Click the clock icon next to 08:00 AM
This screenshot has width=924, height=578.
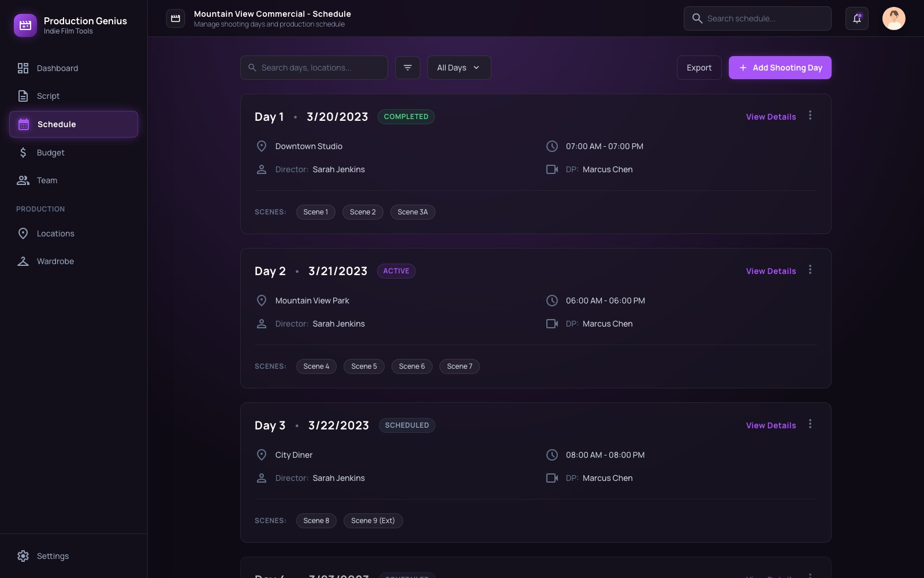click(x=552, y=455)
